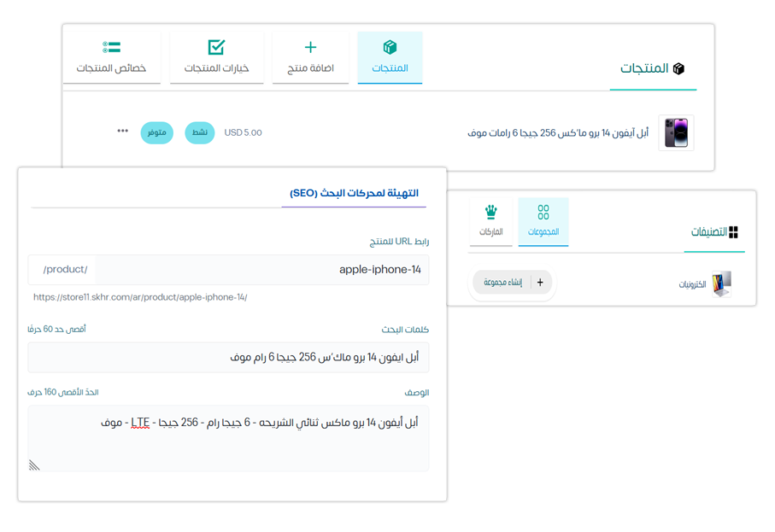Click the plus icon for اضافة منتج
The image size is (775, 532).
pos(310,47)
